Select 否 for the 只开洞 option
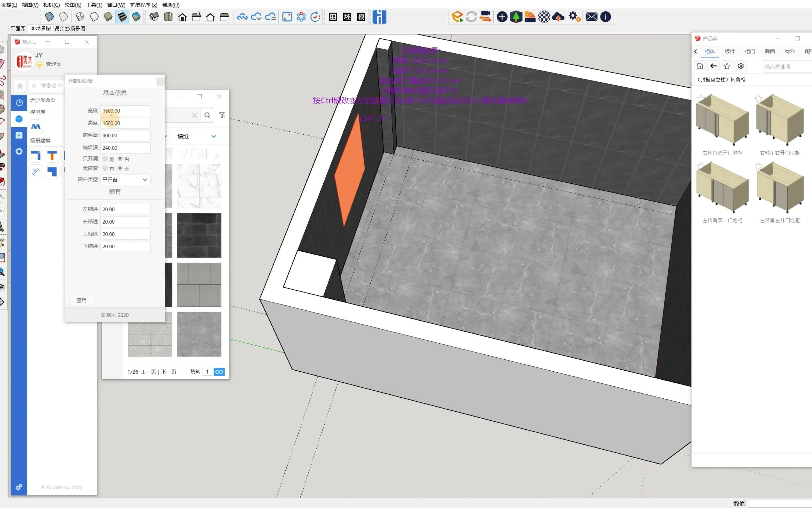The image size is (812, 508). (120, 158)
